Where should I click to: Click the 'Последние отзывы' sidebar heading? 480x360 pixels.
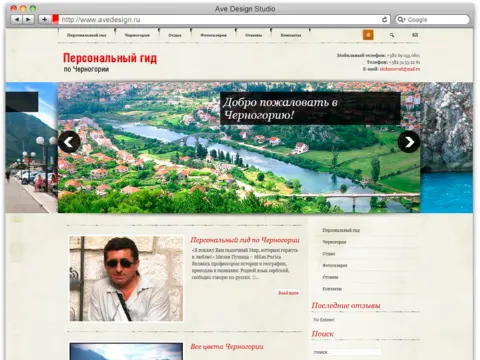point(346,305)
